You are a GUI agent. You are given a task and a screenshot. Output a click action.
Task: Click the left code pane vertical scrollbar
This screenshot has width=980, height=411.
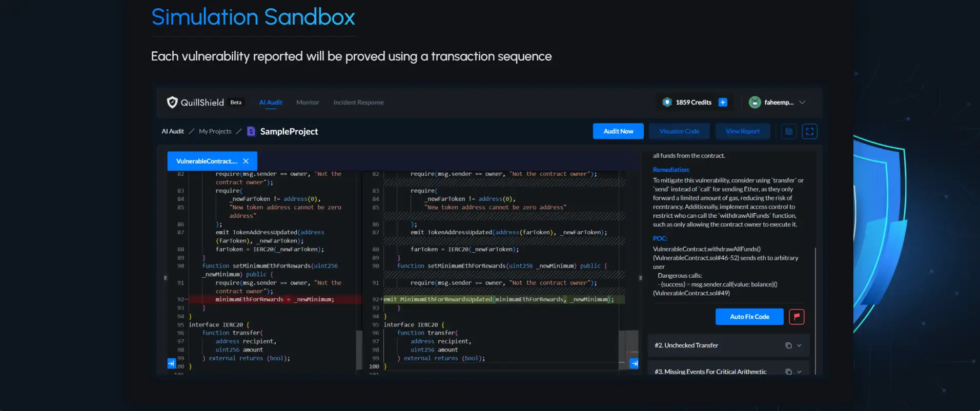pos(359,348)
